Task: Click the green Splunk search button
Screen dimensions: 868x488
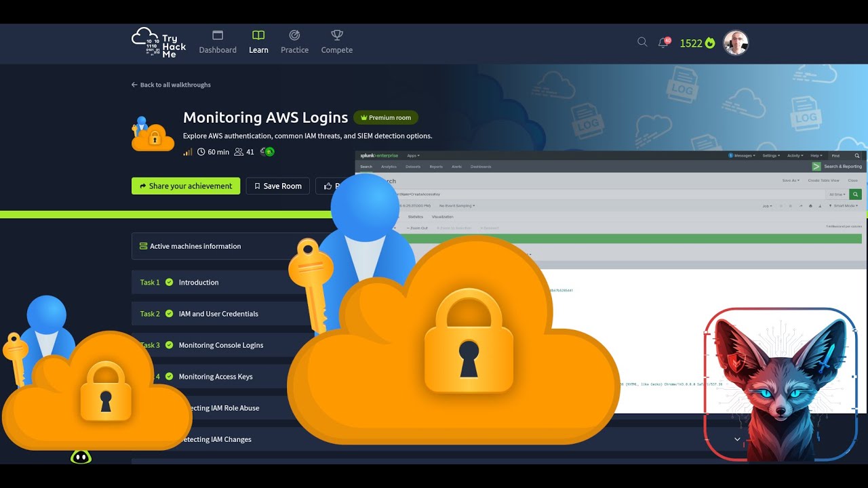Action: tap(856, 194)
